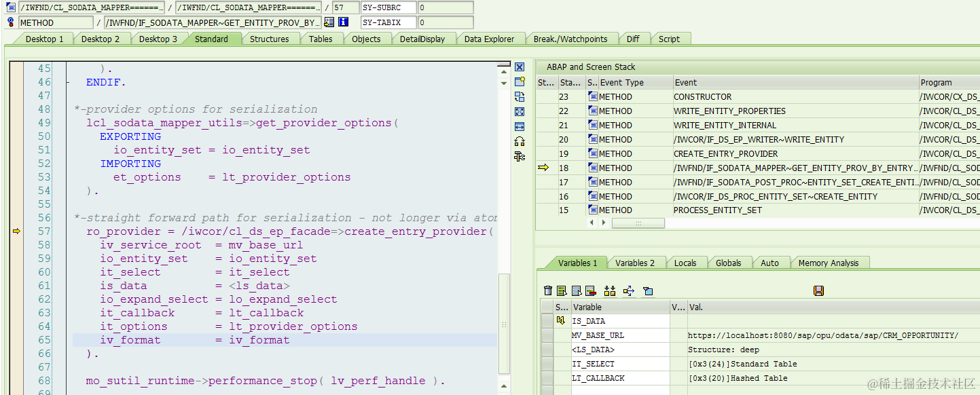The width and height of the screenshot is (980, 395).
Task: Click the branching arrows icon in variables toolbar
Action: click(x=628, y=290)
